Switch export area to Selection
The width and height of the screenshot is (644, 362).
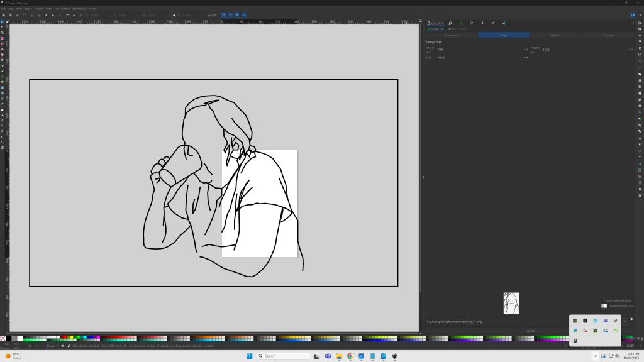(556, 35)
